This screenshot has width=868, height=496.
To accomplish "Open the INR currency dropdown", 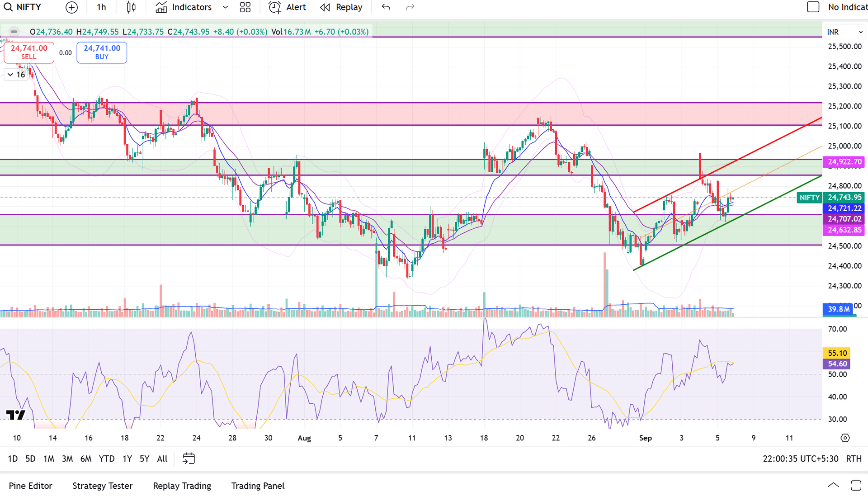I will [x=845, y=32].
